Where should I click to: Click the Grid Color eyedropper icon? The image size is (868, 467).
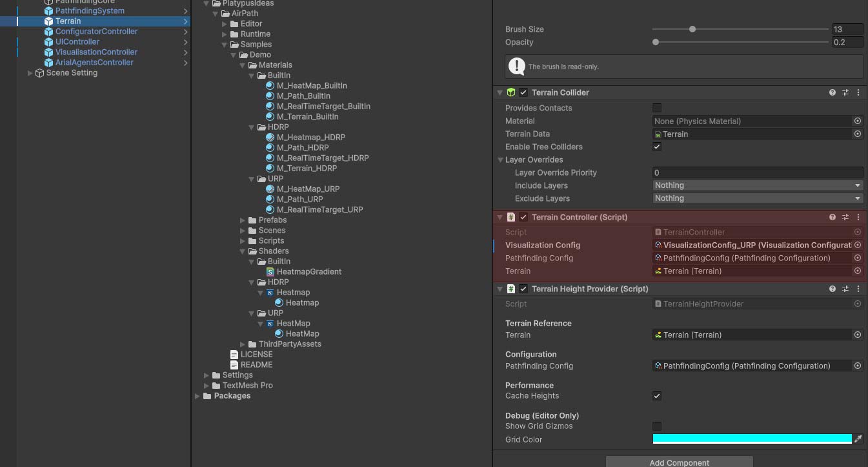[x=858, y=439]
